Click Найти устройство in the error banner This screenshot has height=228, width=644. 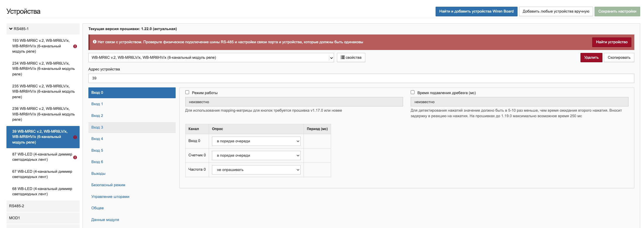click(x=611, y=42)
